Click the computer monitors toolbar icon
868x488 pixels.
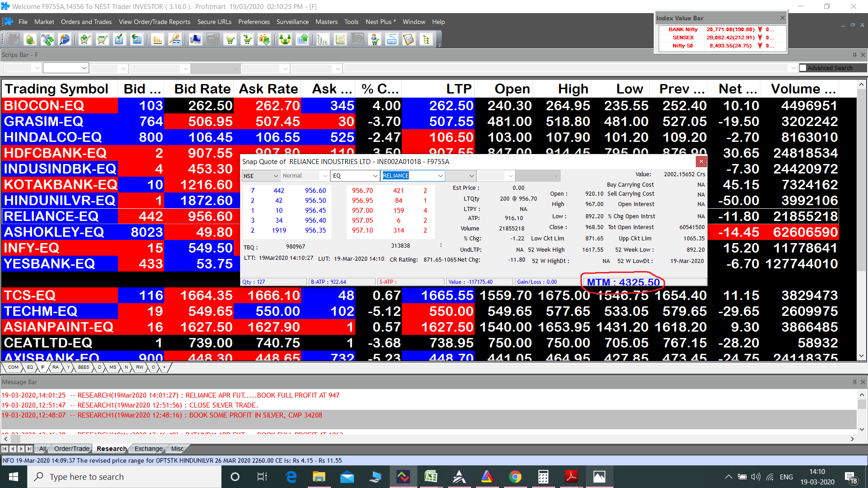coord(196,40)
